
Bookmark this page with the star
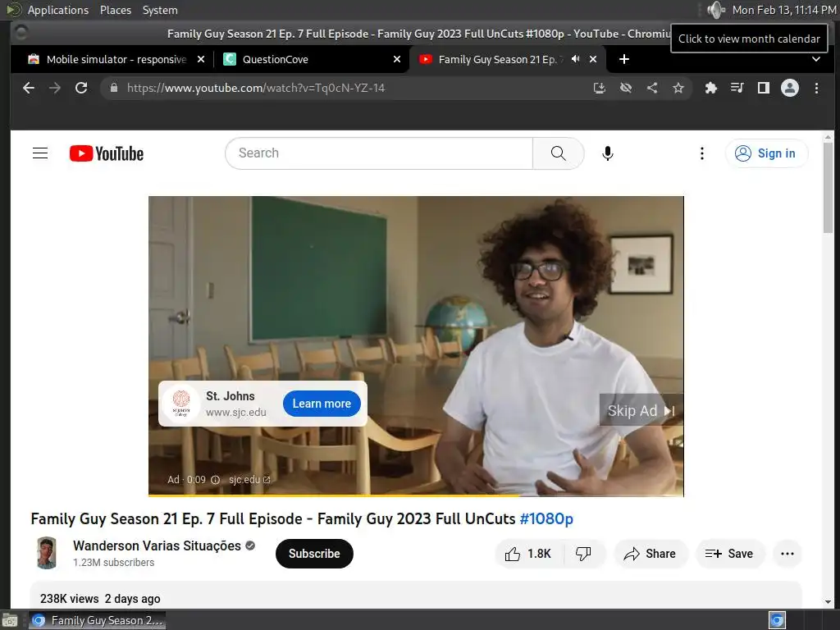click(x=678, y=88)
